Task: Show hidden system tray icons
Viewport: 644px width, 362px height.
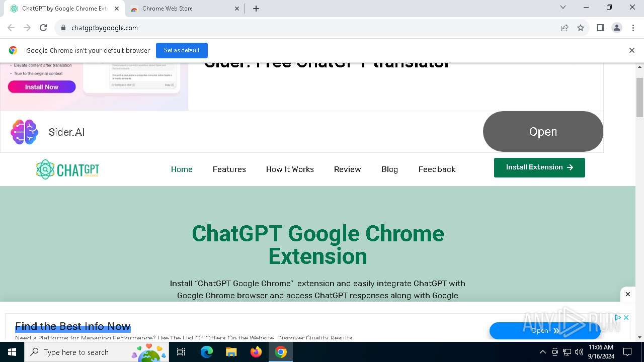Action: pos(542,352)
